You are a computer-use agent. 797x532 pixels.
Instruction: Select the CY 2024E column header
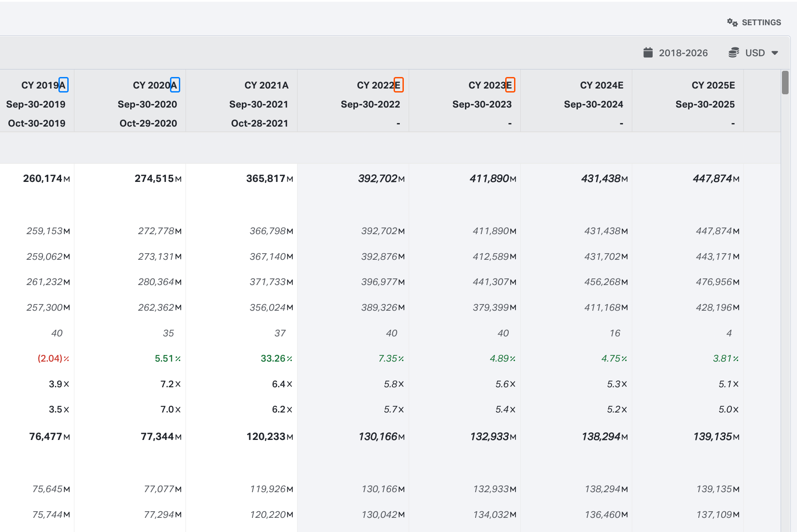(x=602, y=85)
